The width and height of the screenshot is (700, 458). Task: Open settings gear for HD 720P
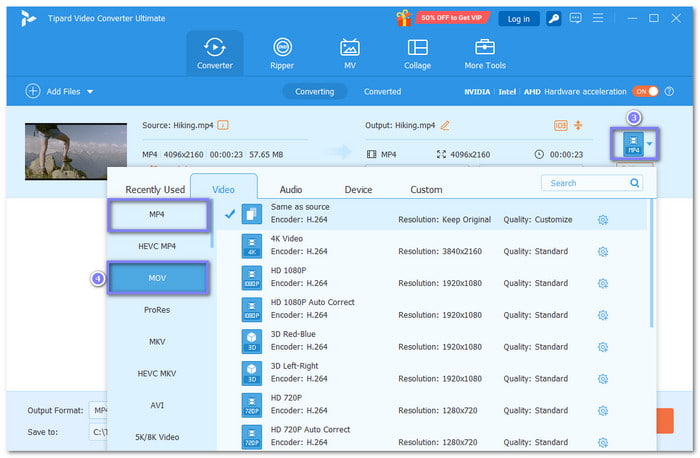pos(603,411)
